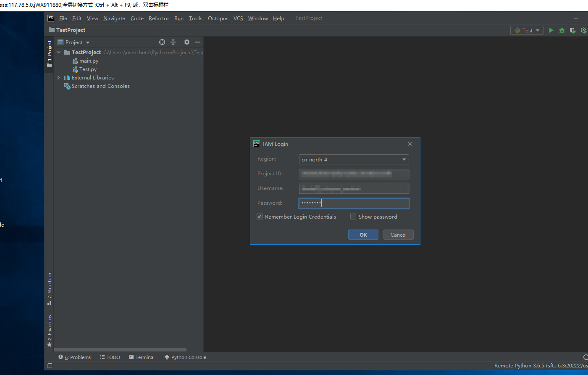Open the Project view selector dropdown

(74, 42)
